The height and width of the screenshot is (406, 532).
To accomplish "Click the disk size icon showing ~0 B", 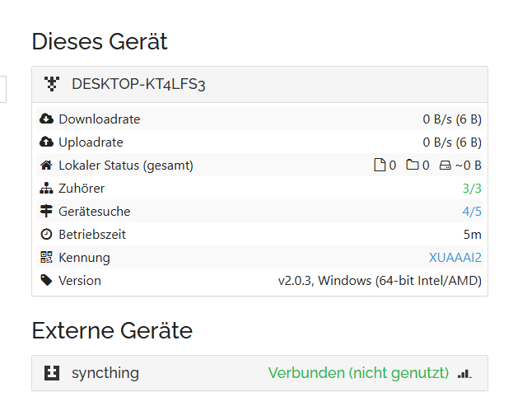I will pos(446,166).
